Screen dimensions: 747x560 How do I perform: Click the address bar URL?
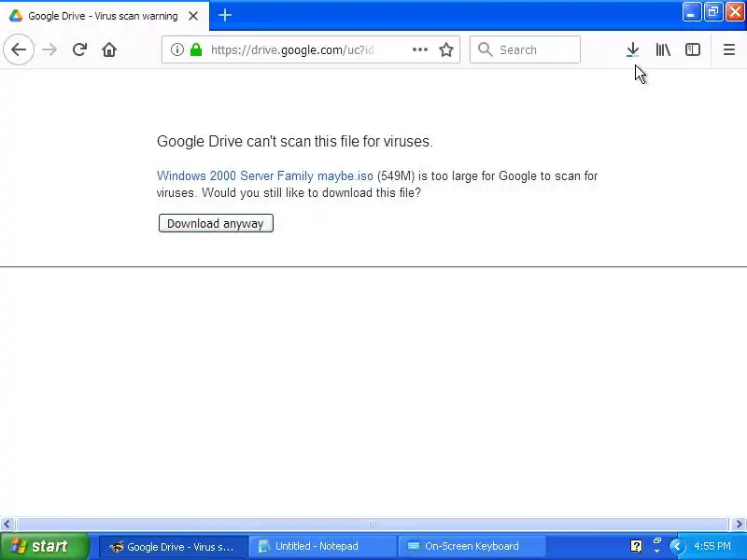click(x=292, y=49)
